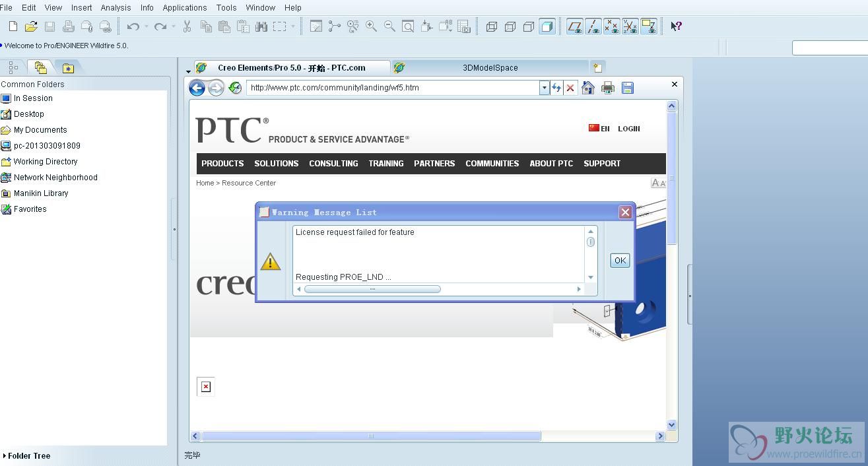
Task: Select No Hidden display style icon
Action: coord(529,26)
